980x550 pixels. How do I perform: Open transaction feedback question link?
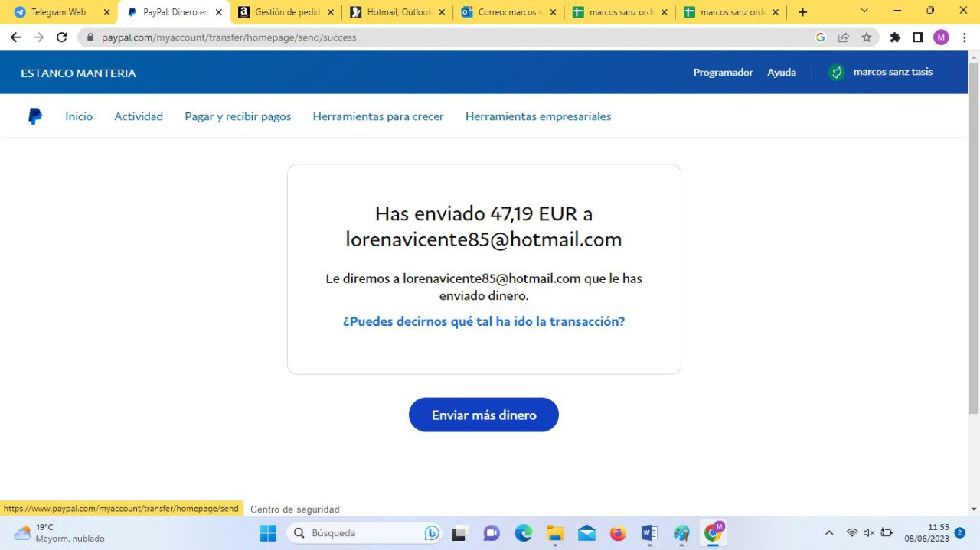tap(484, 321)
